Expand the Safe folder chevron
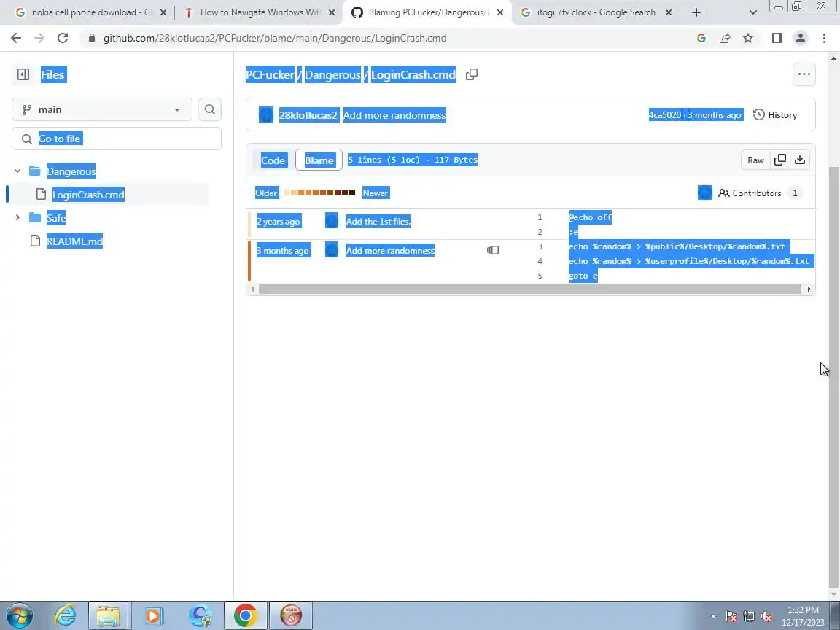The image size is (840, 630). pyautogui.click(x=17, y=217)
